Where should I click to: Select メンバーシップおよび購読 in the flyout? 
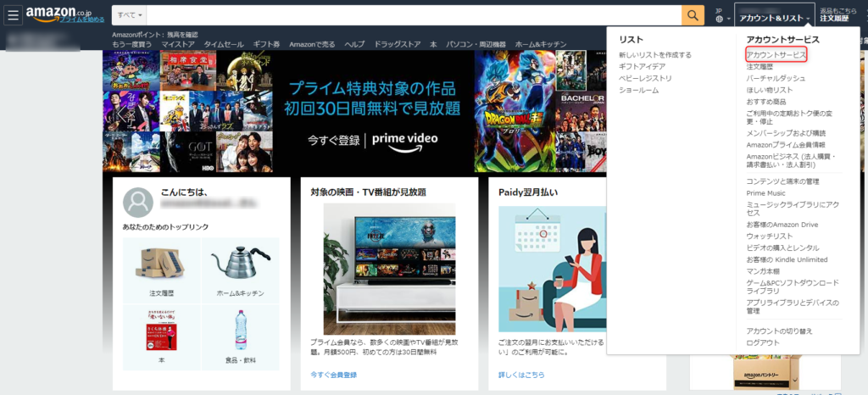click(x=786, y=133)
